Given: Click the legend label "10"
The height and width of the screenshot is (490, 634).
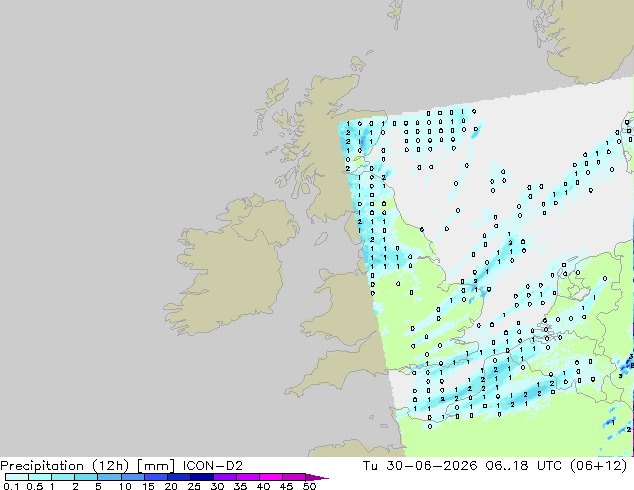Looking at the screenshot, I should (125, 486).
